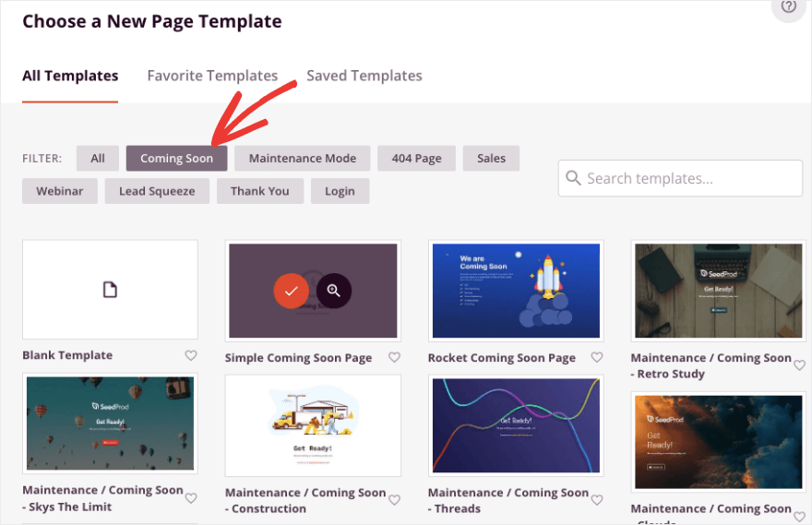Filter templates by Sales

[491, 159]
